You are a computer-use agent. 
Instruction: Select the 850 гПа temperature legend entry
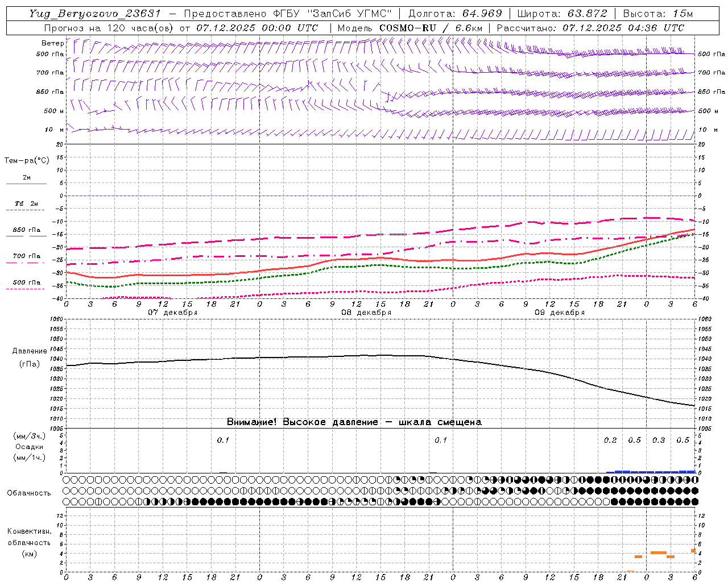26,231
